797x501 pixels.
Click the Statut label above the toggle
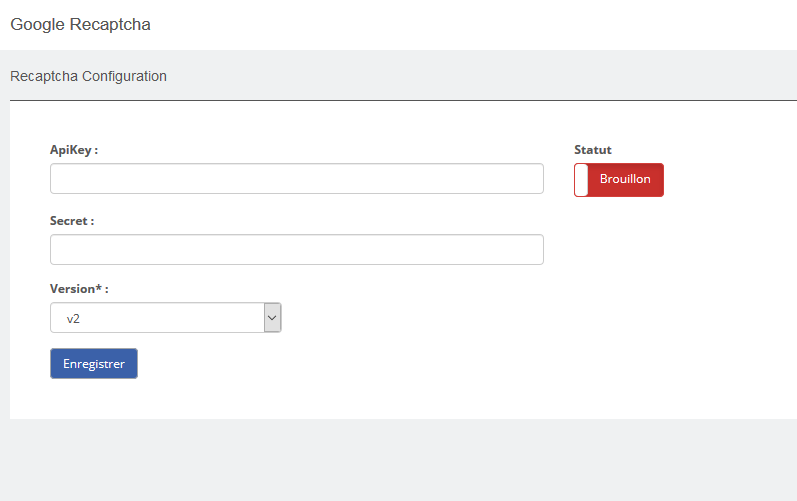[593, 150]
